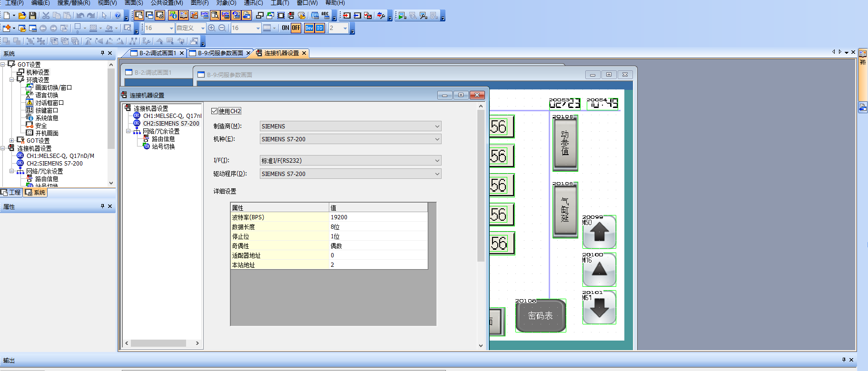Switch to the B-9:伺服参数画面 tab
Screen dimensions: 868x371
[220, 53]
